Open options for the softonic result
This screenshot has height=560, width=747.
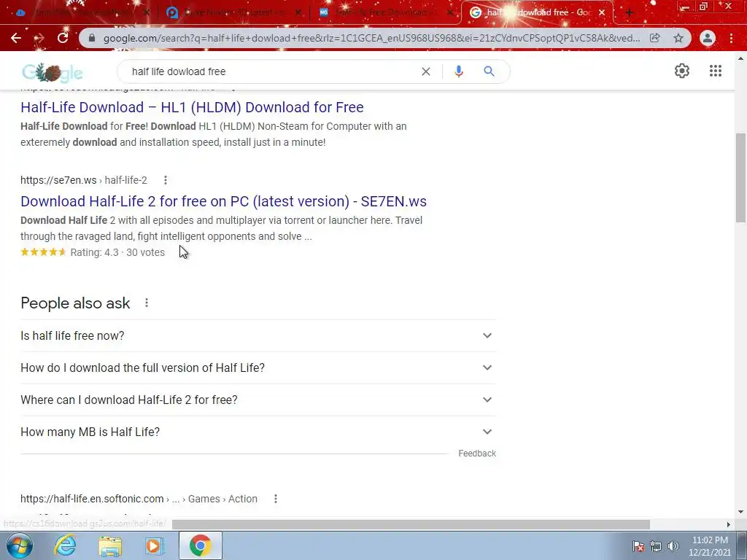pyautogui.click(x=275, y=499)
